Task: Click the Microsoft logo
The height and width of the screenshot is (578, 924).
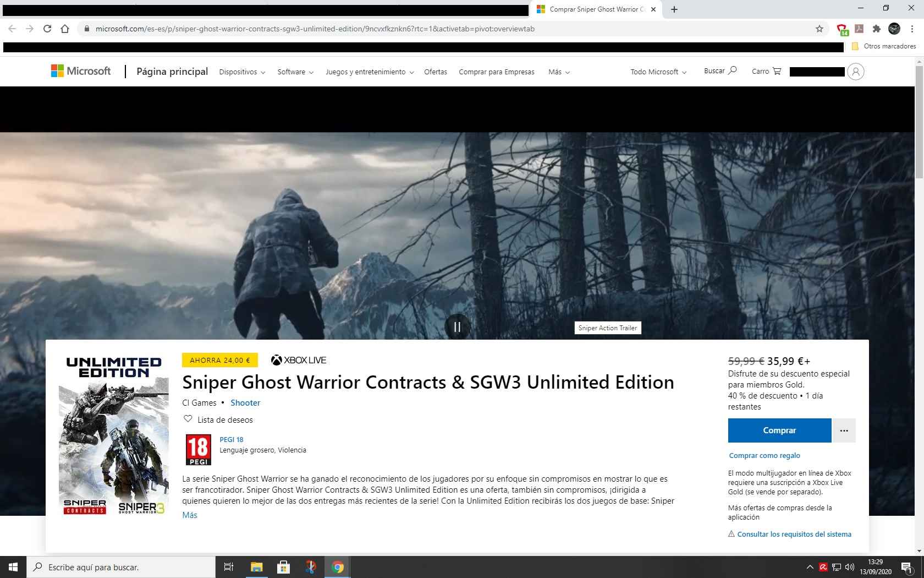Action: tap(81, 71)
